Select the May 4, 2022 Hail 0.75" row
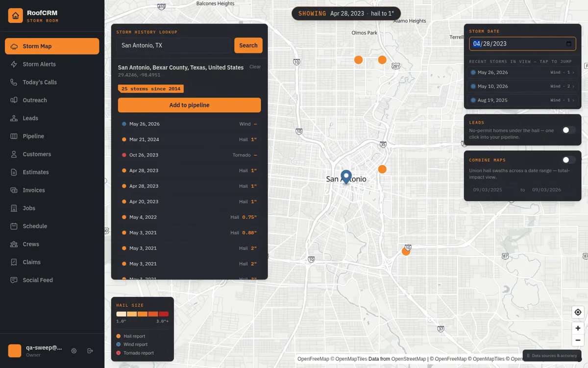 click(x=189, y=217)
